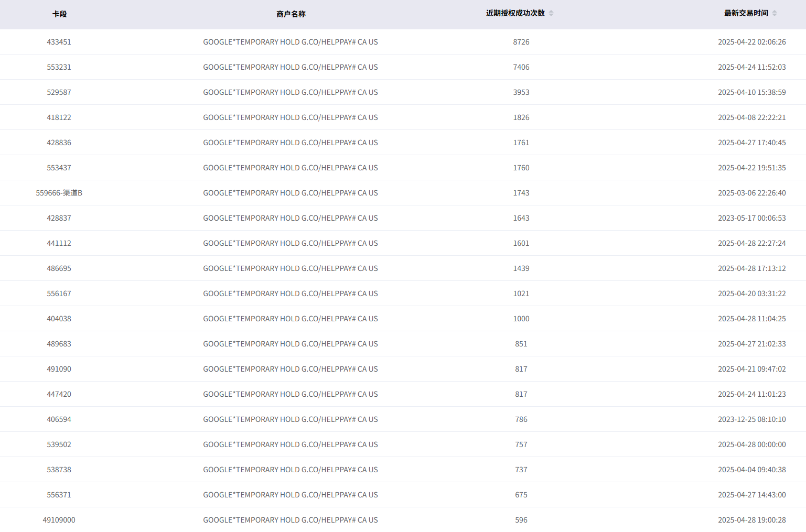
Task: Click count 817 in the 491090 row
Action: pyautogui.click(x=521, y=369)
